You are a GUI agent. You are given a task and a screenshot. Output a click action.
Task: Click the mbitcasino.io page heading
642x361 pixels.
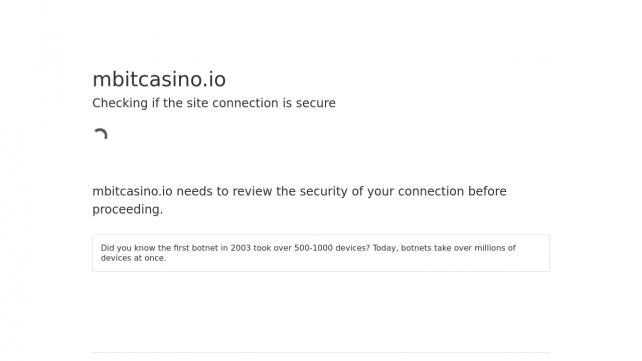pos(159,79)
